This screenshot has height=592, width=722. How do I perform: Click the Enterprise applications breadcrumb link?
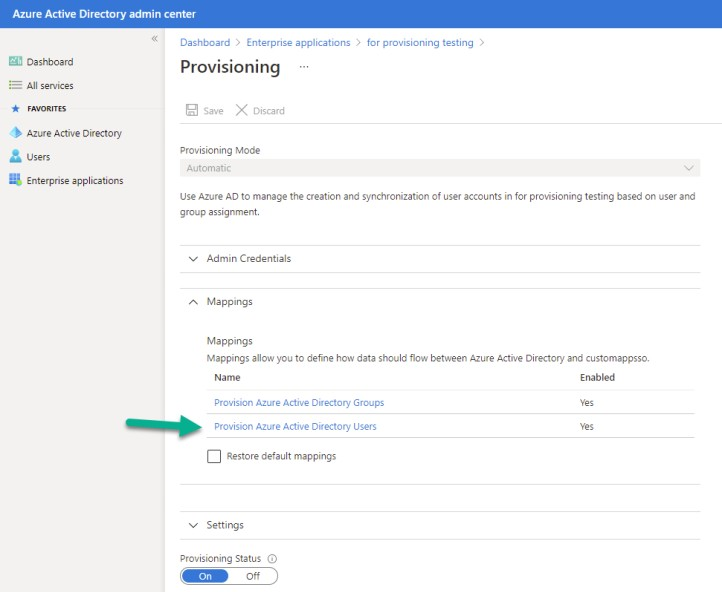pyautogui.click(x=298, y=42)
